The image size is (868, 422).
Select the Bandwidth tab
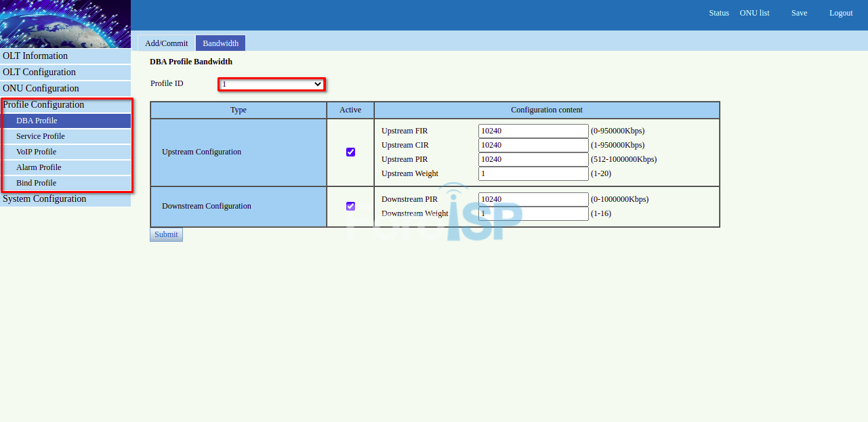click(220, 43)
